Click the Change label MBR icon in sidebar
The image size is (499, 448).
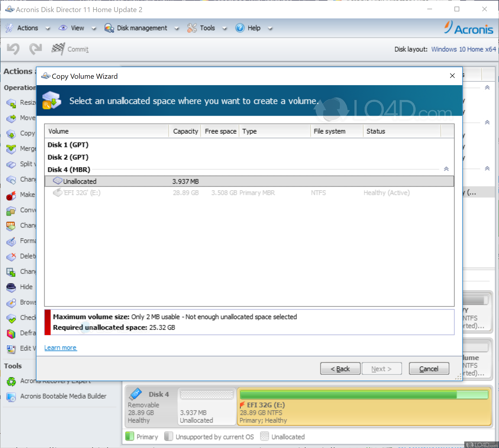(x=11, y=226)
